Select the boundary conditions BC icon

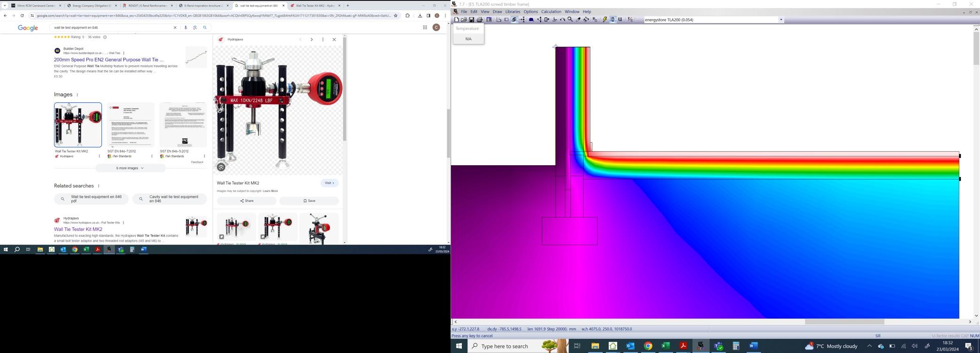595,20
